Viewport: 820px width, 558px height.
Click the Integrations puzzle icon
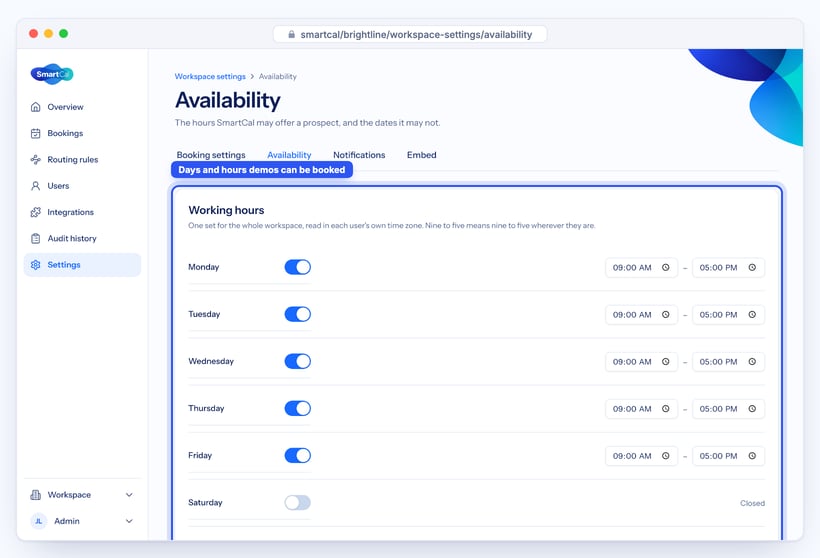click(x=36, y=212)
